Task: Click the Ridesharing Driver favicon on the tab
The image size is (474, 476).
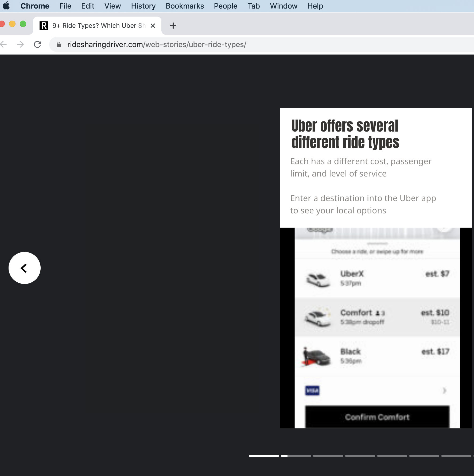Action: tap(44, 25)
